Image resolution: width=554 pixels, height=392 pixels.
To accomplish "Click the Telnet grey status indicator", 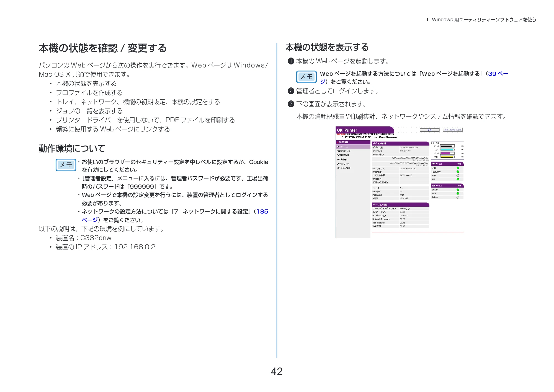I will click(458, 197).
